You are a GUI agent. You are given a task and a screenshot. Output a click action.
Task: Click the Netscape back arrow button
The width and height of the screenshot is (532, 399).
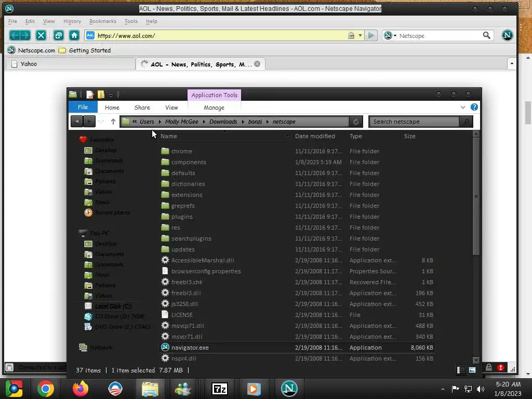pos(14,35)
